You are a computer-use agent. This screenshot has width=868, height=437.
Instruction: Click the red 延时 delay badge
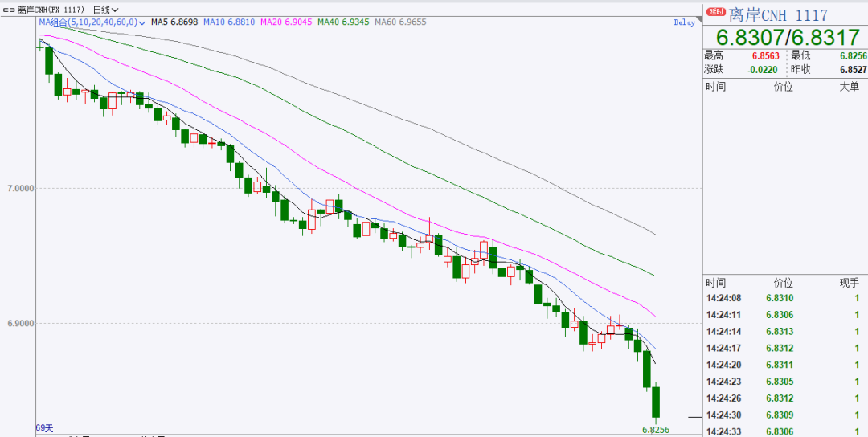714,13
